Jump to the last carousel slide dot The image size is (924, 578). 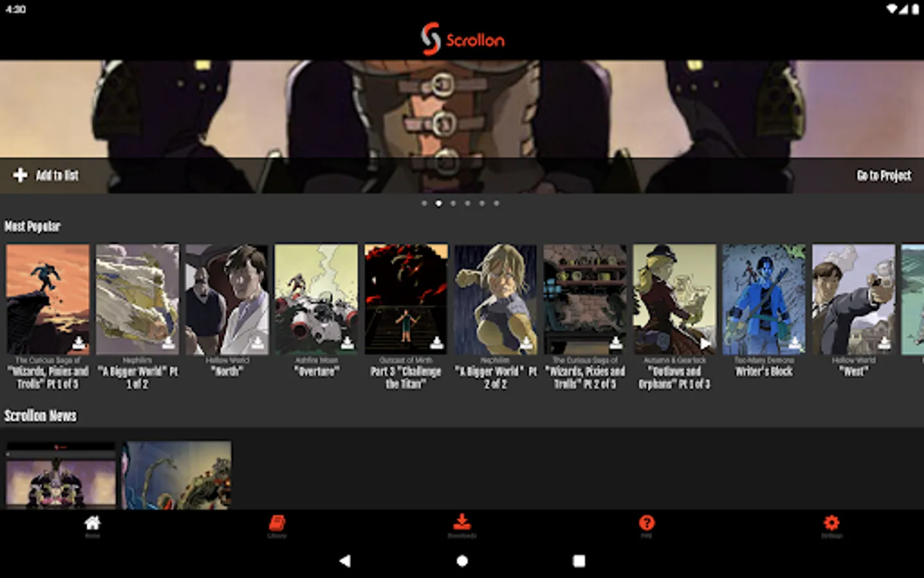click(x=497, y=204)
